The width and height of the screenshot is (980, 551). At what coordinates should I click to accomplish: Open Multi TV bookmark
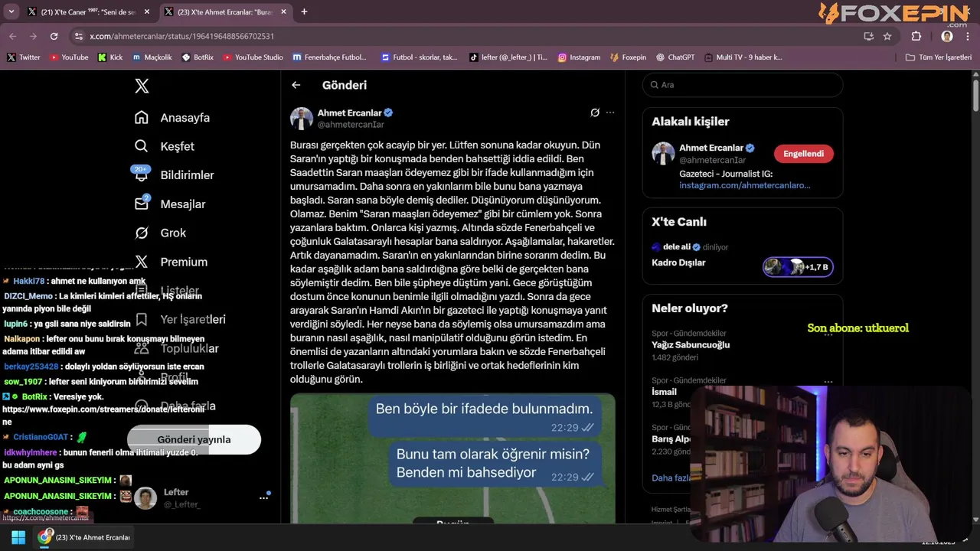[743, 57]
